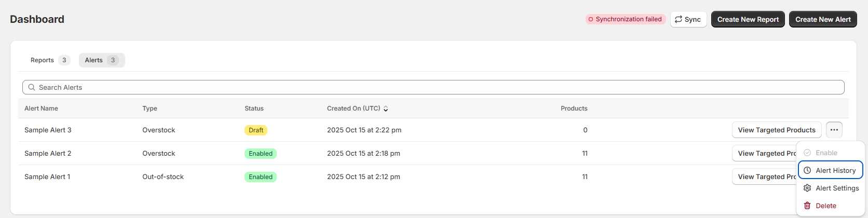Image resolution: width=868 pixels, height=218 pixels.
Task: Switch to the Reports tab
Action: tap(50, 60)
